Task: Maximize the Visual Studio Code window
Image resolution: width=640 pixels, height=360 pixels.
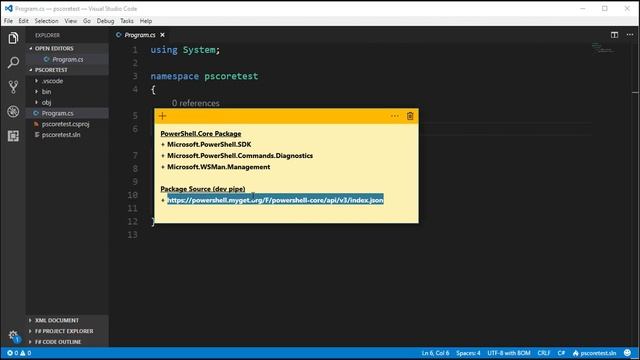Action: [605, 9]
